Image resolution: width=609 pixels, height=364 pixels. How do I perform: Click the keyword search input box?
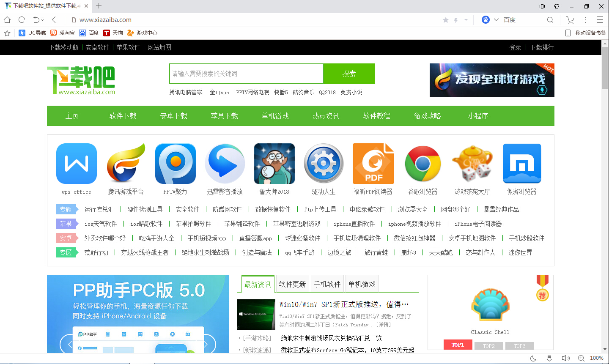tap(245, 73)
